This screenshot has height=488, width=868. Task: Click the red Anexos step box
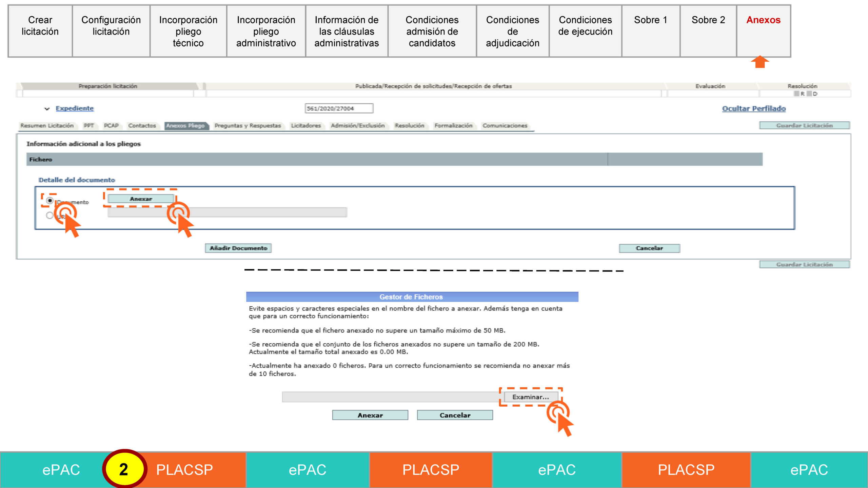764,31
